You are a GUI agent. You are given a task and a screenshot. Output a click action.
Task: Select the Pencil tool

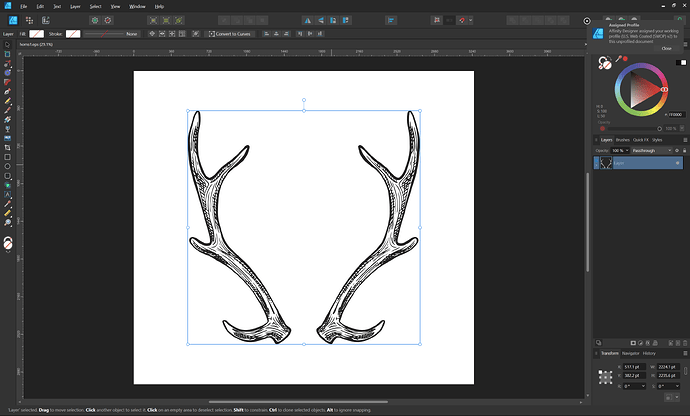7,101
